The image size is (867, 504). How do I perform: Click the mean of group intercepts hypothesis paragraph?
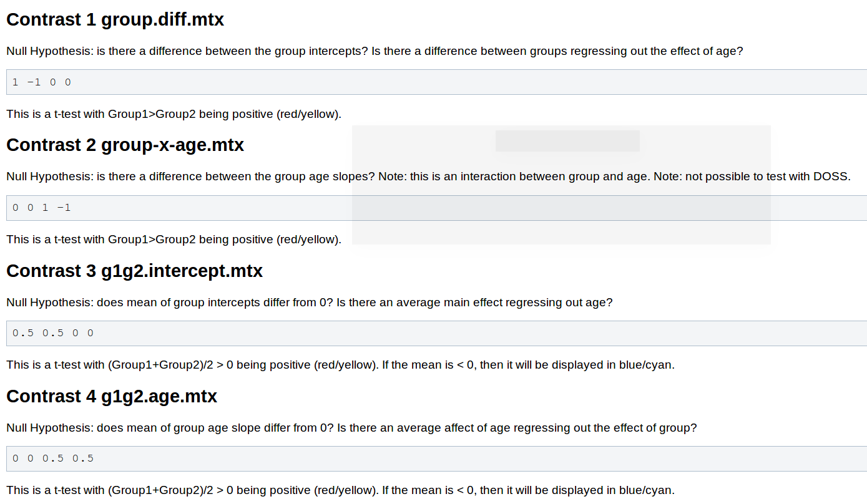point(309,303)
